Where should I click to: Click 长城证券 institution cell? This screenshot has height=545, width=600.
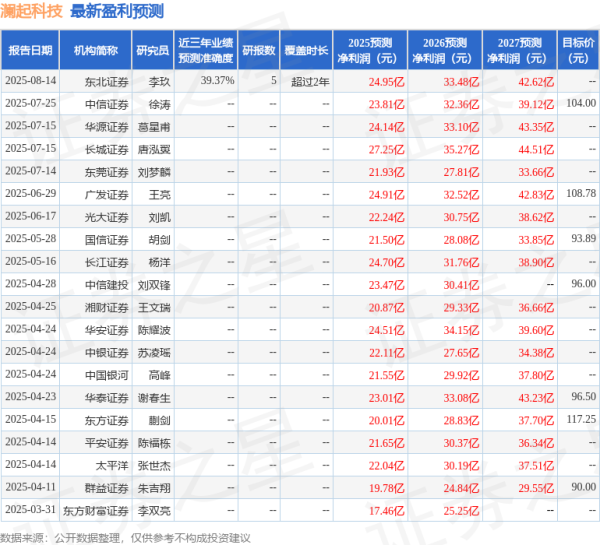coord(106,149)
